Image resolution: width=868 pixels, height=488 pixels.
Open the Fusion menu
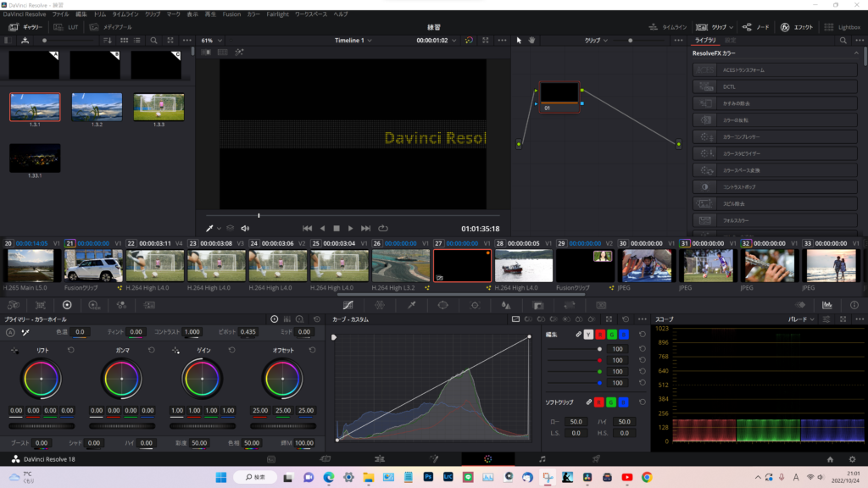(231, 14)
